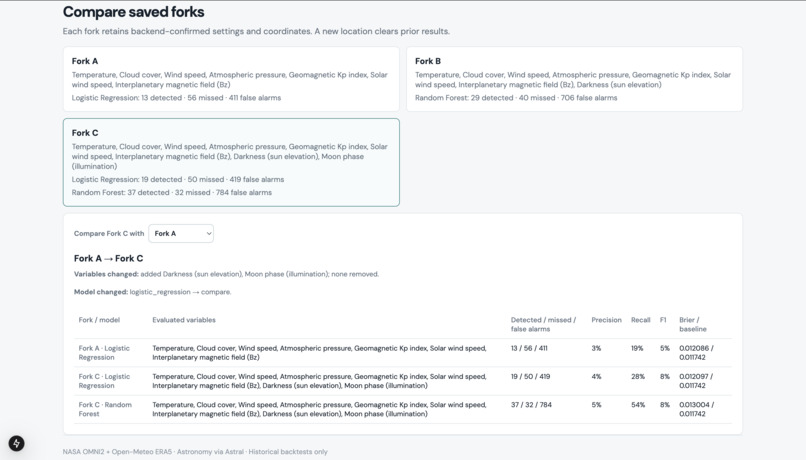Click the 'Recall' column header
Screen dimensions: 806x460
(x=640, y=320)
